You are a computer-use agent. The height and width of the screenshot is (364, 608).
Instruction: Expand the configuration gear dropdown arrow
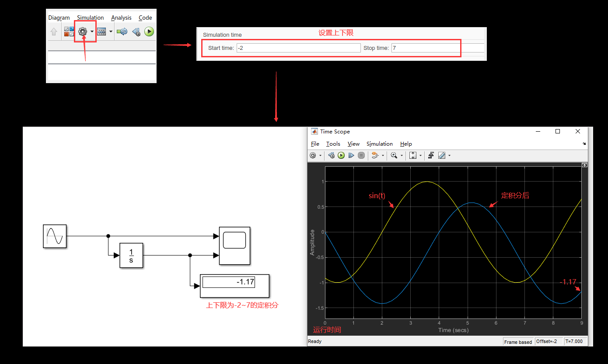click(x=92, y=31)
